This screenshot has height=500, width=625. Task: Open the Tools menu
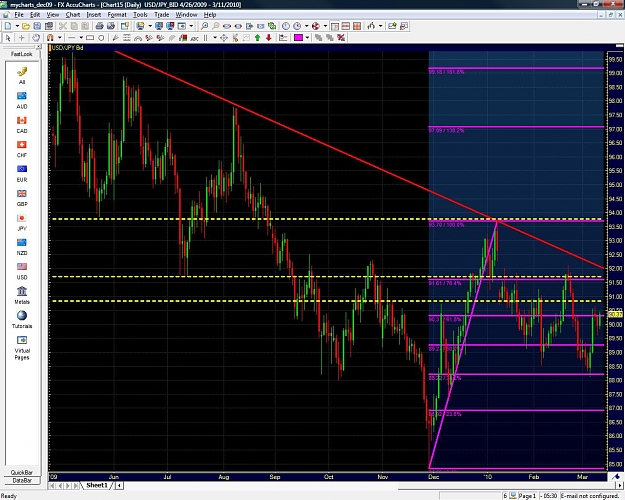[140, 15]
